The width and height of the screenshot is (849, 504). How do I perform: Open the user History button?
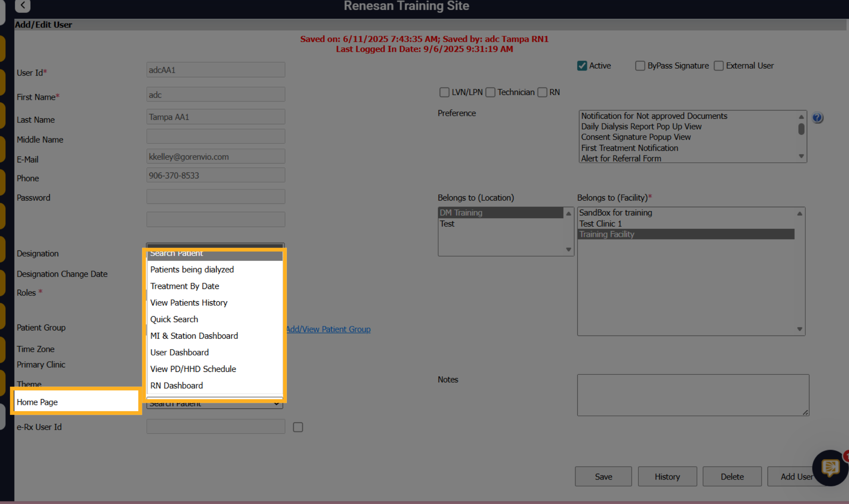pos(667,476)
